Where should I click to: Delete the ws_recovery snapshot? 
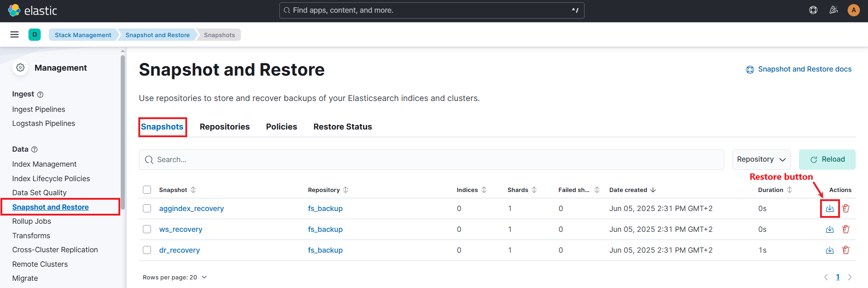(x=846, y=229)
